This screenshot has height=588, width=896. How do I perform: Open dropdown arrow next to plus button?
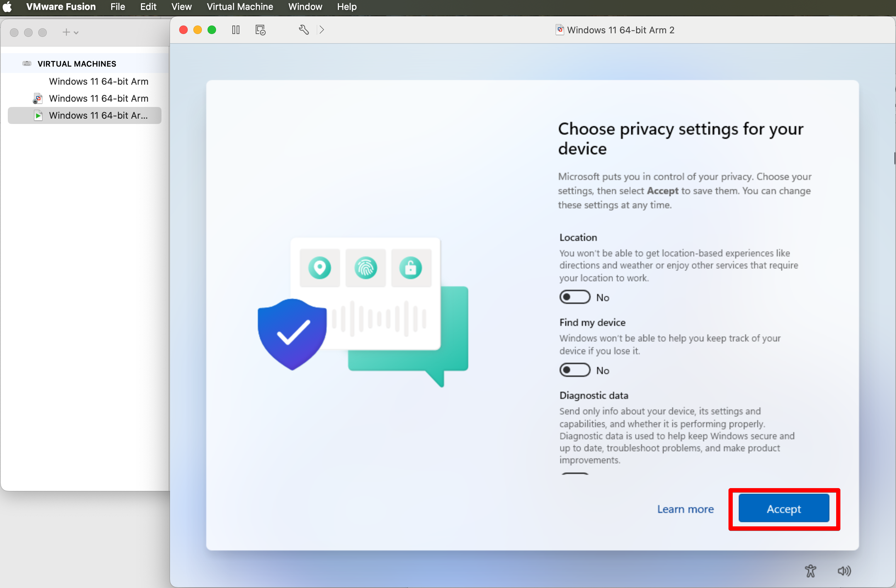tap(76, 33)
